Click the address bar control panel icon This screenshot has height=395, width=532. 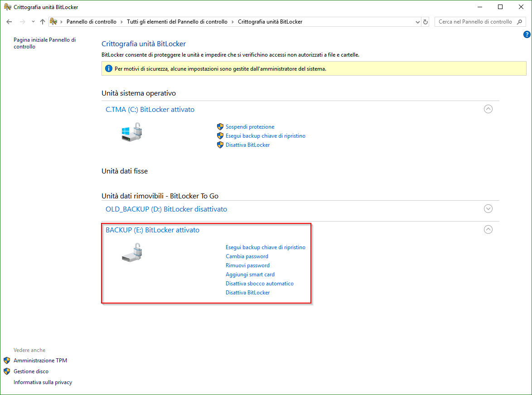click(53, 22)
